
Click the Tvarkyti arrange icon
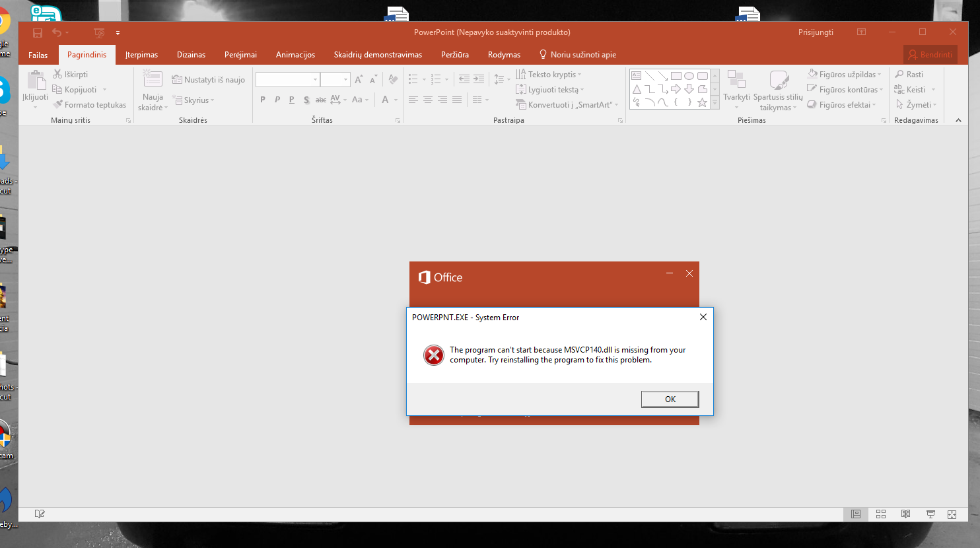tap(736, 81)
